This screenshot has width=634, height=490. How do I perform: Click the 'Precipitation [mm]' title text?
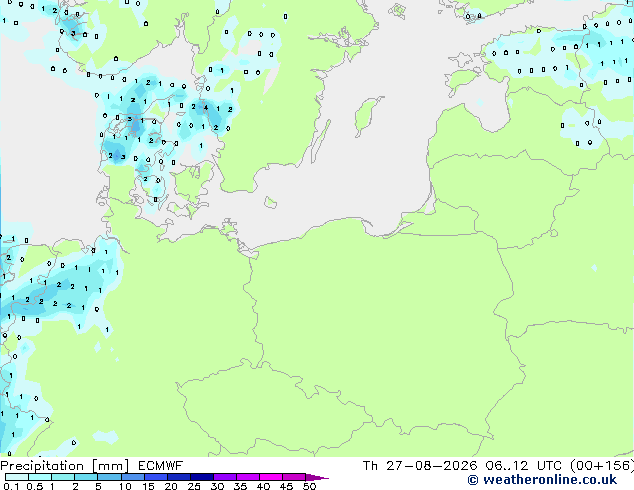[65, 466]
